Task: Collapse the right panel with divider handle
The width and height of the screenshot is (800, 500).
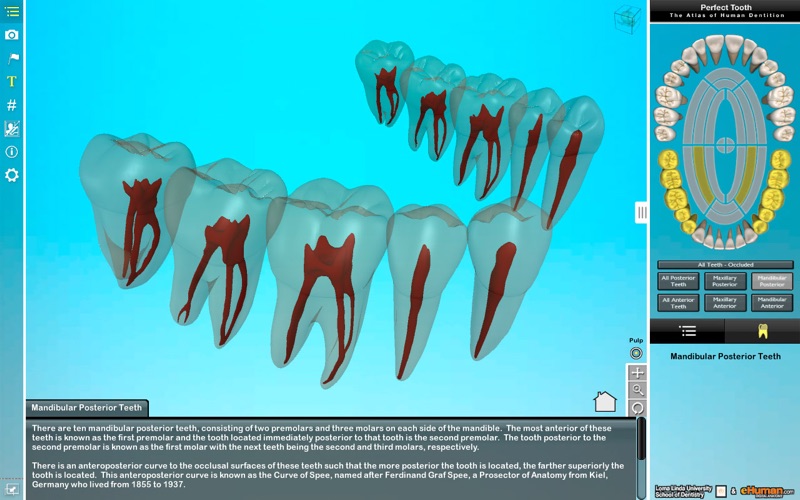Action: point(642,212)
